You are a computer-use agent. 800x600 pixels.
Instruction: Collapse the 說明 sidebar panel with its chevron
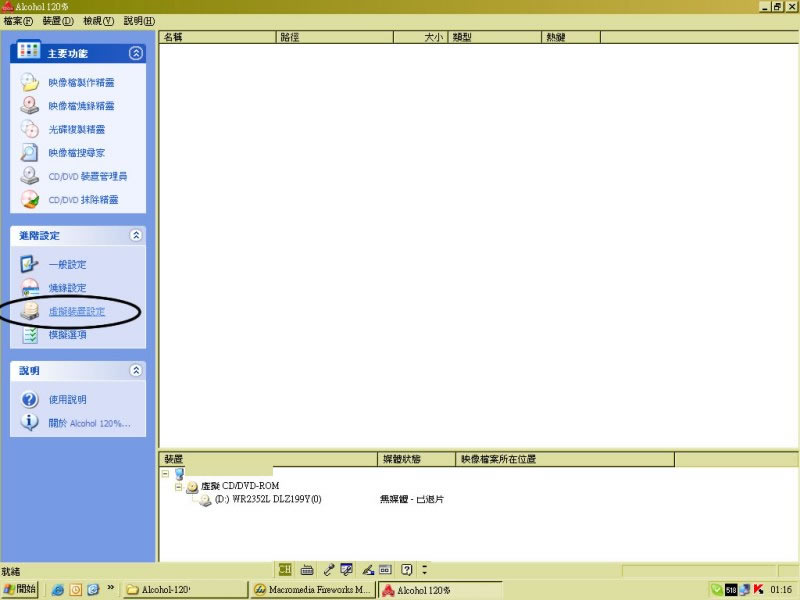click(x=136, y=370)
